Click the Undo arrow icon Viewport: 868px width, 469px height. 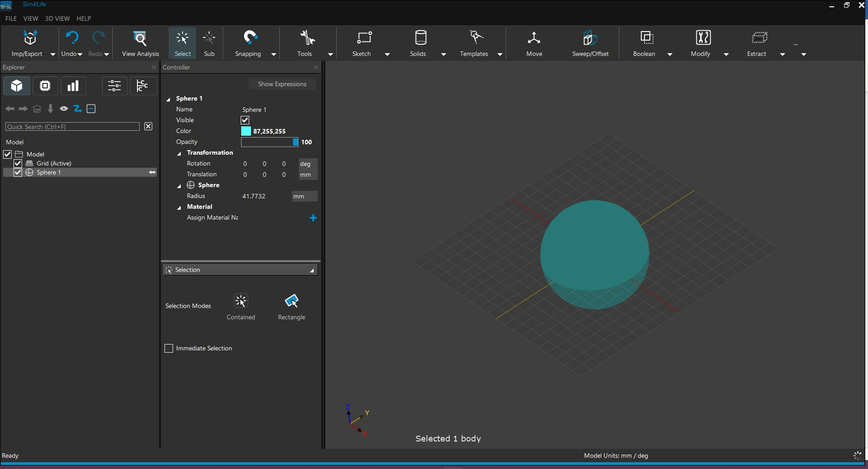tap(72, 38)
